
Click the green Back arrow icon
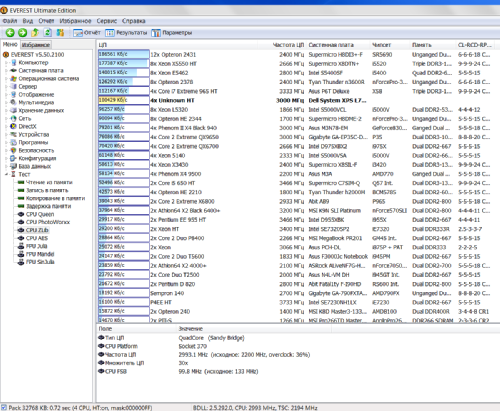point(10,32)
